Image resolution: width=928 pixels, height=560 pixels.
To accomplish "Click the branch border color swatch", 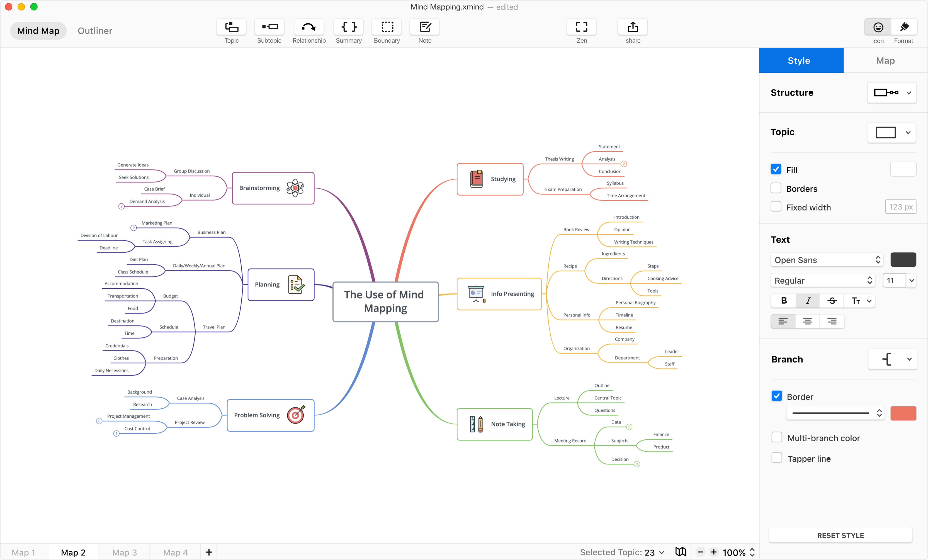I will tap(903, 413).
